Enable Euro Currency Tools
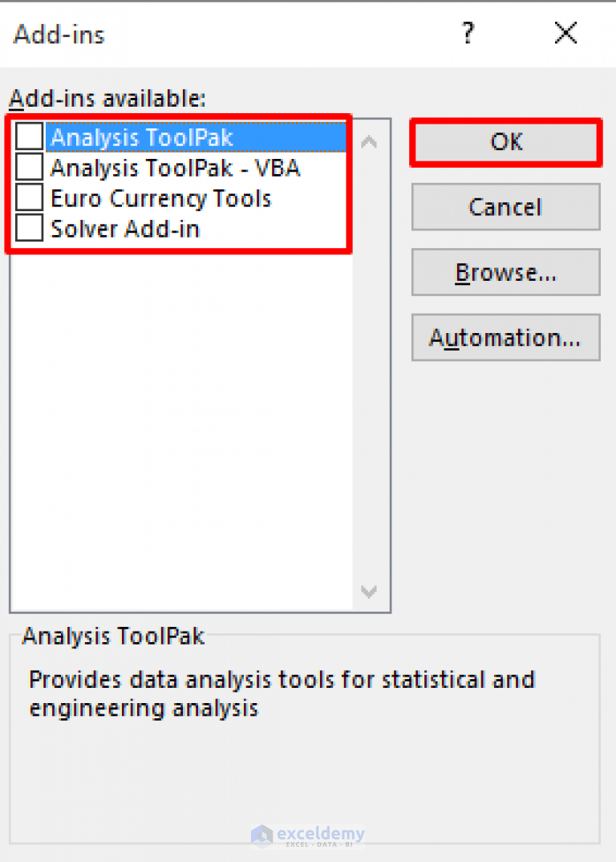The width and height of the screenshot is (616, 862). pyautogui.click(x=28, y=197)
